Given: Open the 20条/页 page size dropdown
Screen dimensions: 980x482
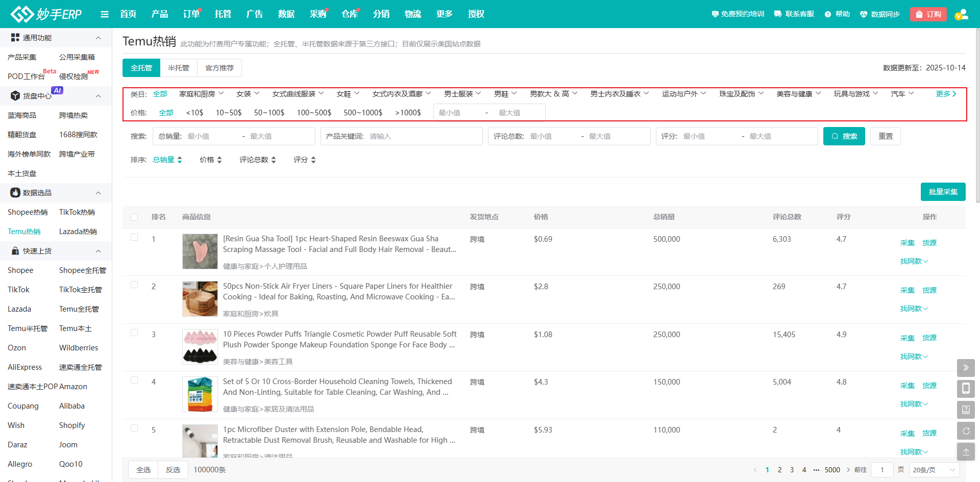Looking at the screenshot, I should click(934, 470).
